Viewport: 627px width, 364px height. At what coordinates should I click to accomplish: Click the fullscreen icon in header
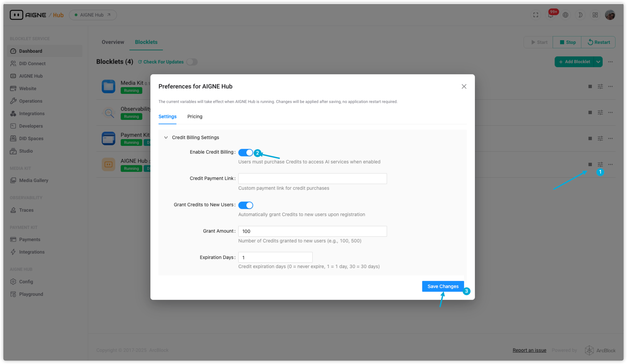point(536,15)
